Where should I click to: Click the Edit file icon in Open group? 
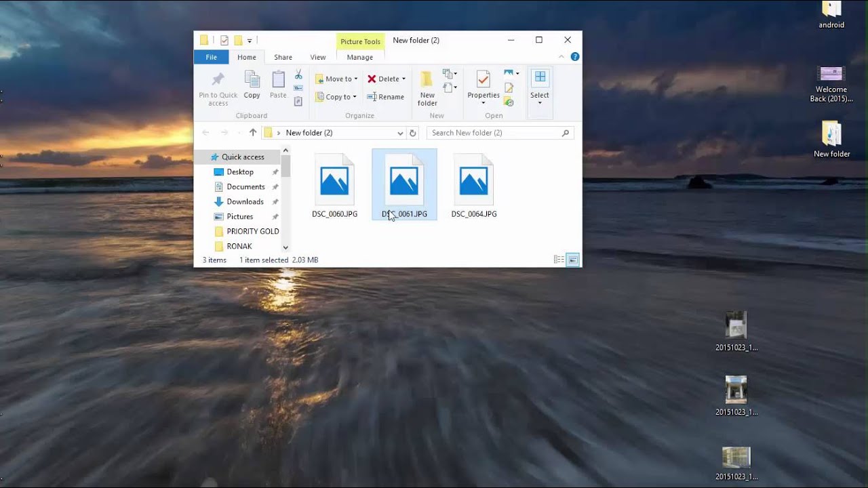pyautogui.click(x=509, y=88)
